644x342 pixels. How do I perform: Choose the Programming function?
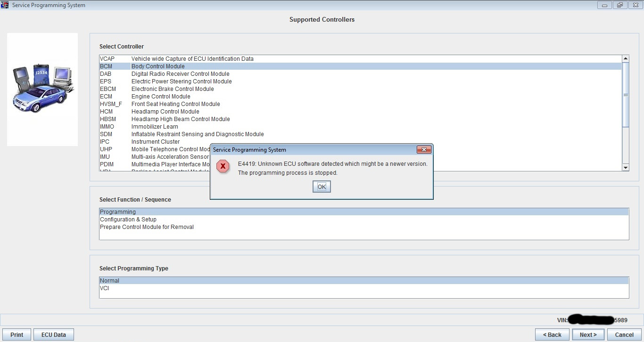pos(364,212)
